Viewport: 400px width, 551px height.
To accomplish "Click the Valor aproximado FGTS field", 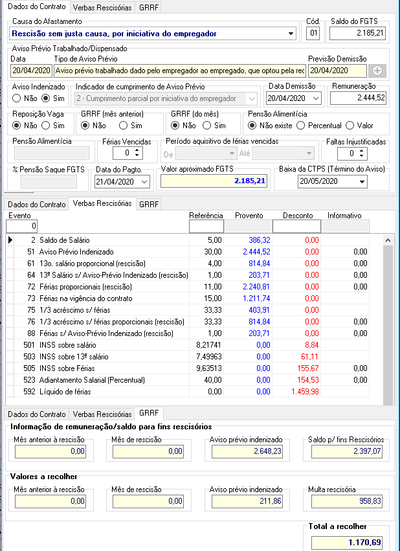I will pos(213,181).
